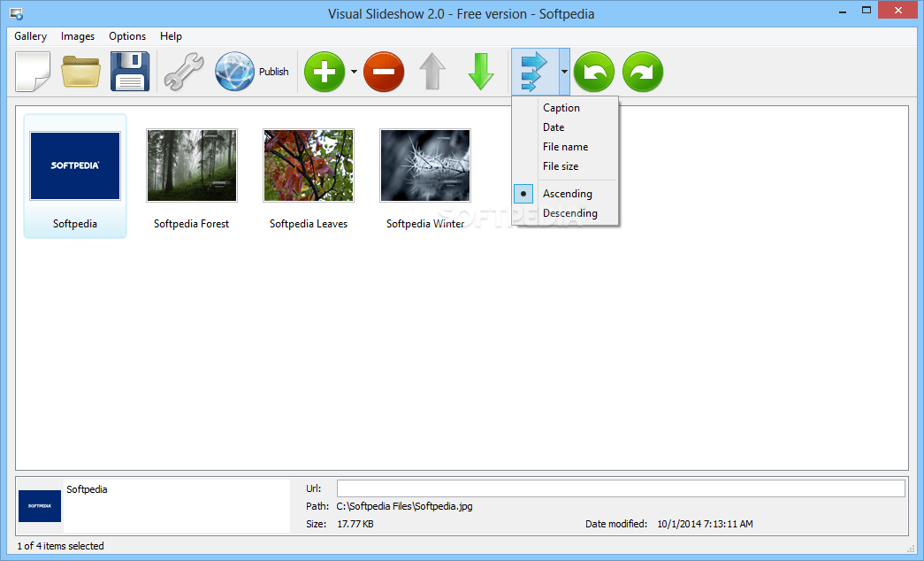Select the Softpedia Leaves thumbnail
Image resolution: width=924 pixels, height=561 pixels.
(x=309, y=165)
